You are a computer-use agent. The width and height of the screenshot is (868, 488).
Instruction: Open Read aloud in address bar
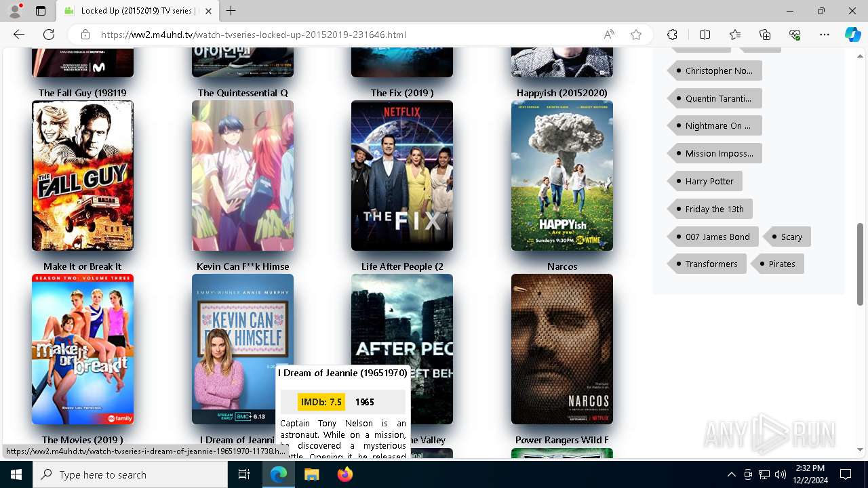(609, 35)
